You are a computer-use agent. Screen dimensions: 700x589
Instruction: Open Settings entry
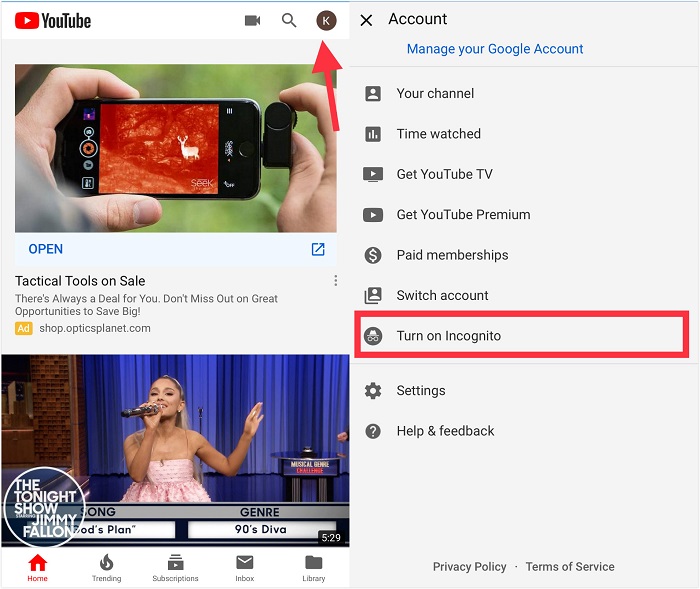(x=525, y=391)
